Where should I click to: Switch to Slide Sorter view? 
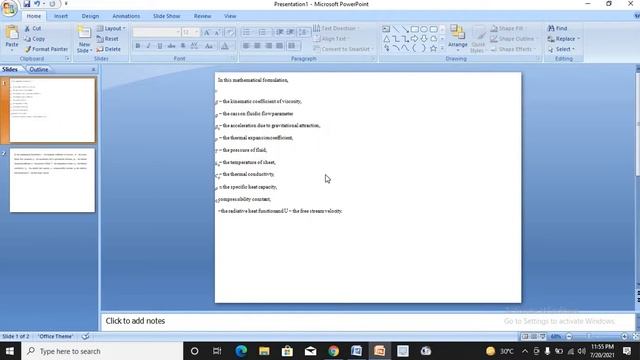tap(534, 336)
